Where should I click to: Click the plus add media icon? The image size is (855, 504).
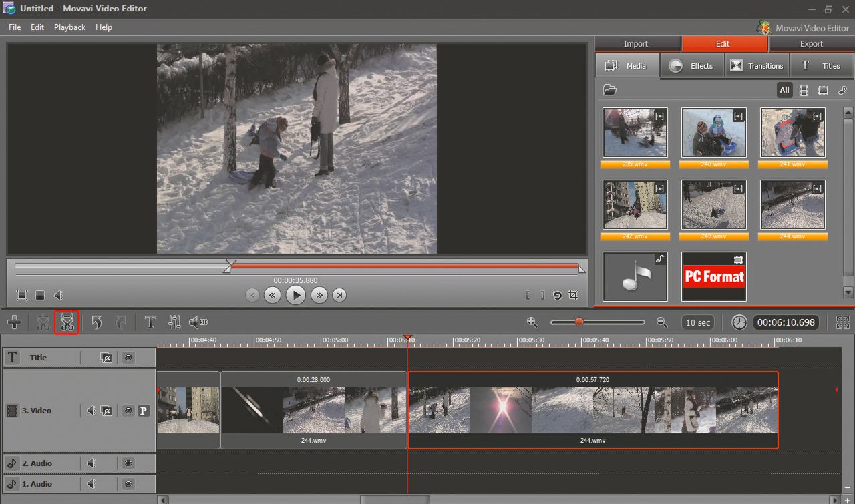point(14,323)
